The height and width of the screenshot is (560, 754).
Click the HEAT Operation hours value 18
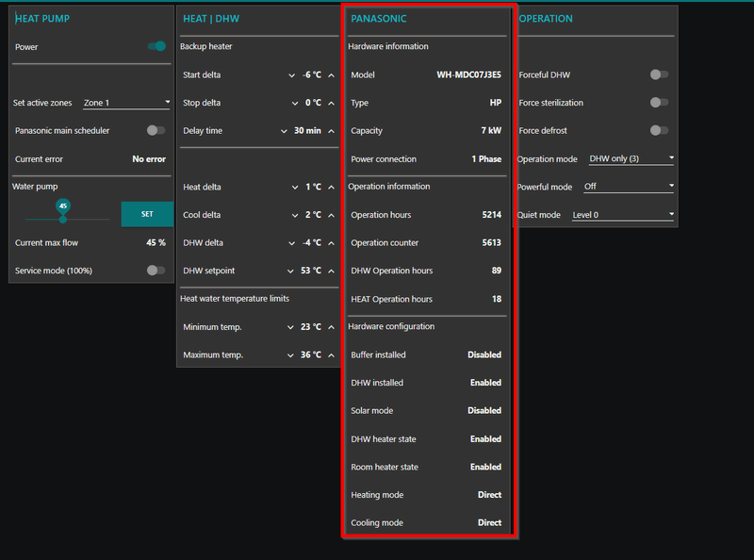tap(497, 299)
